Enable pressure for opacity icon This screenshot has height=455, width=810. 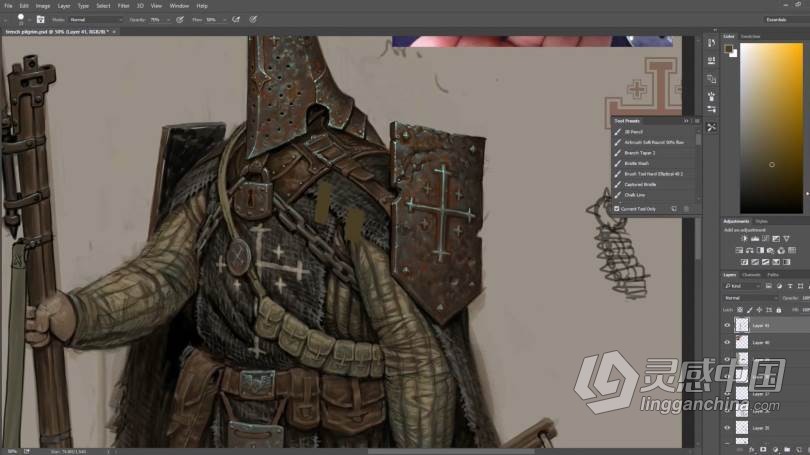[180, 20]
